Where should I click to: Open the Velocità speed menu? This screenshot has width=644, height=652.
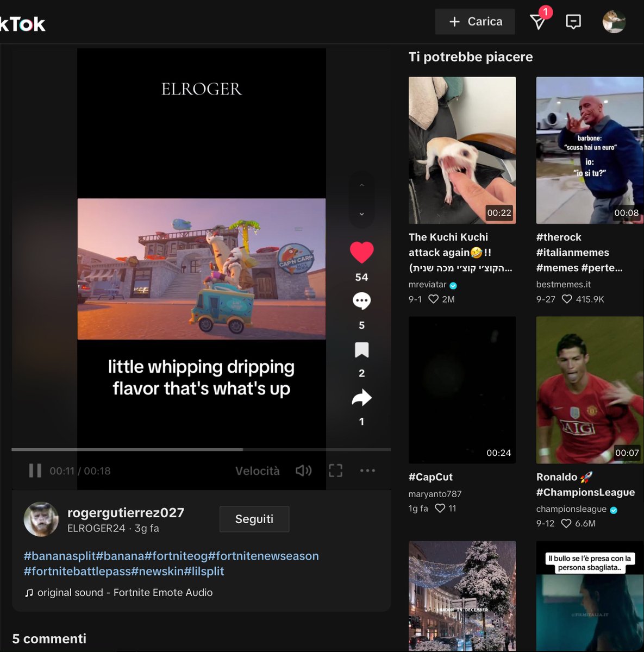coord(257,471)
